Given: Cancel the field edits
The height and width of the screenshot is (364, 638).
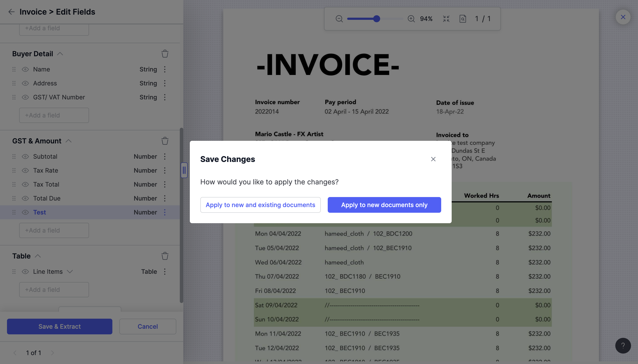Looking at the screenshot, I should coord(148,327).
